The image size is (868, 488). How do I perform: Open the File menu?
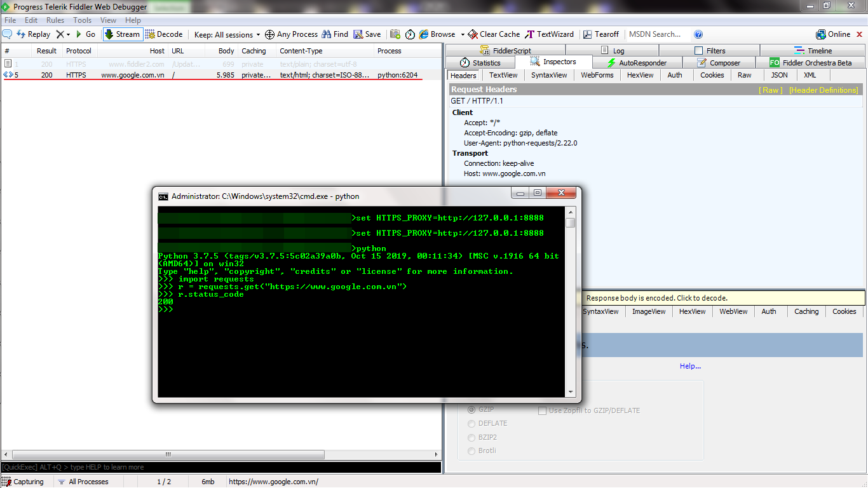pyautogui.click(x=10, y=20)
